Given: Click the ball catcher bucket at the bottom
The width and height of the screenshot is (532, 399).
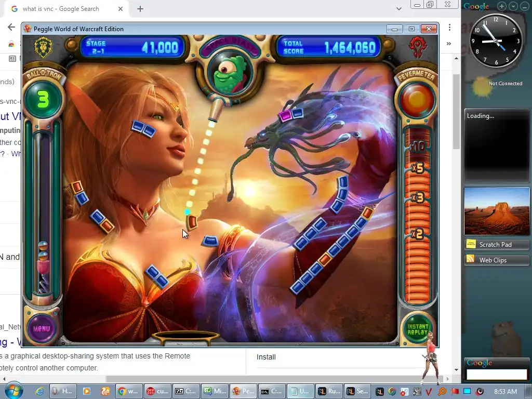Looking at the screenshot, I should click(x=185, y=338).
